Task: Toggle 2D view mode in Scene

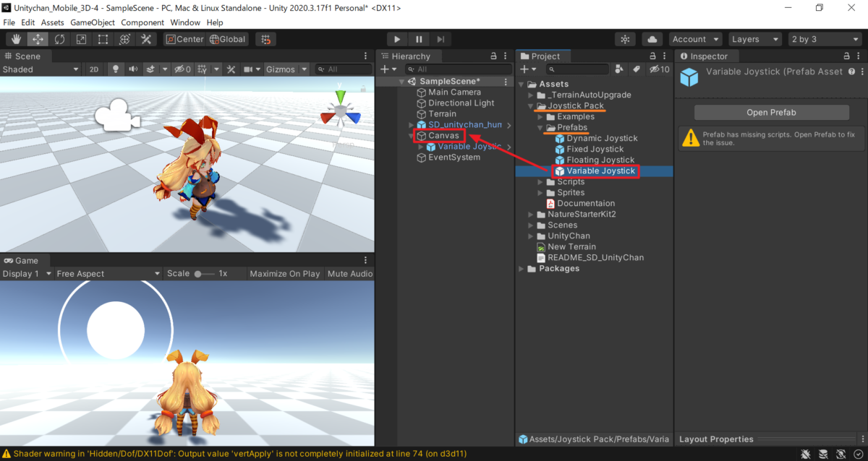Action: 93,69
